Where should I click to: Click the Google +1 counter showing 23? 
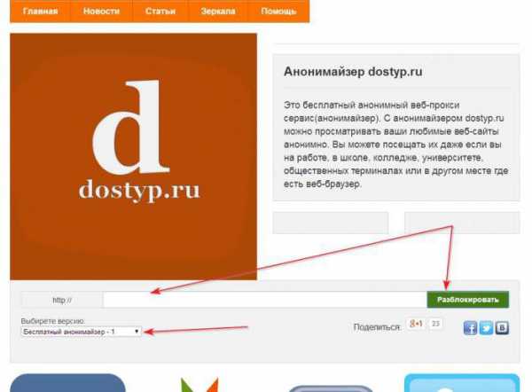(x=435, y=324)
